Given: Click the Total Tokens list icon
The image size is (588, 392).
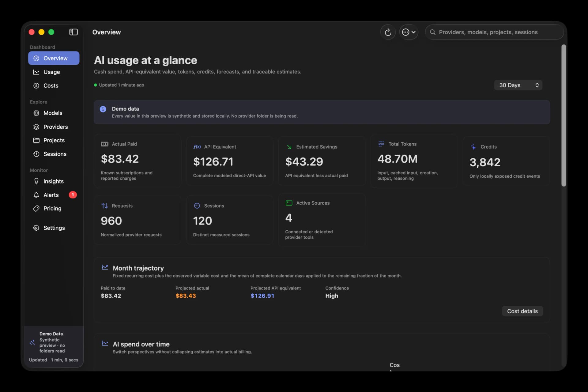Looking at the screenshot, I should [x=381, y=144].
